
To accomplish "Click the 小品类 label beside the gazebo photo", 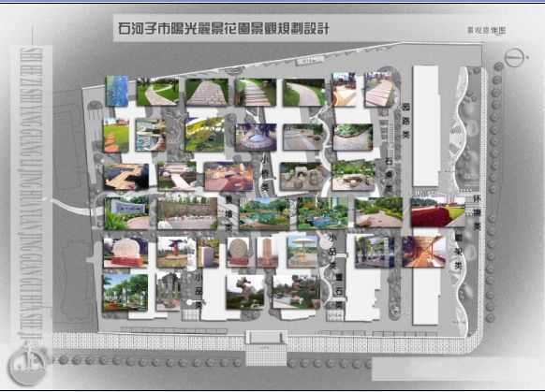I will (333, 252).
